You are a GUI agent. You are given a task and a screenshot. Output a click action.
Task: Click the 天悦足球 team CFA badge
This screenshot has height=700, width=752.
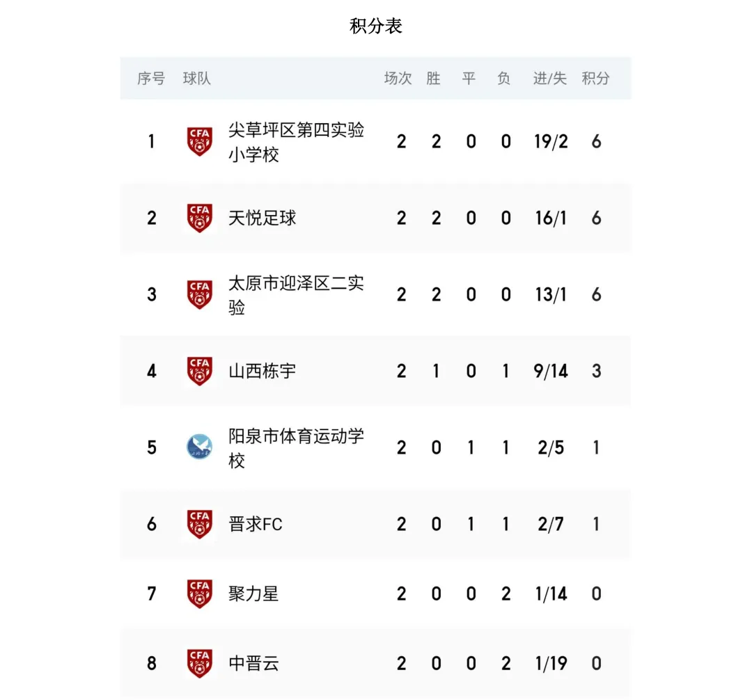[200, 218]
